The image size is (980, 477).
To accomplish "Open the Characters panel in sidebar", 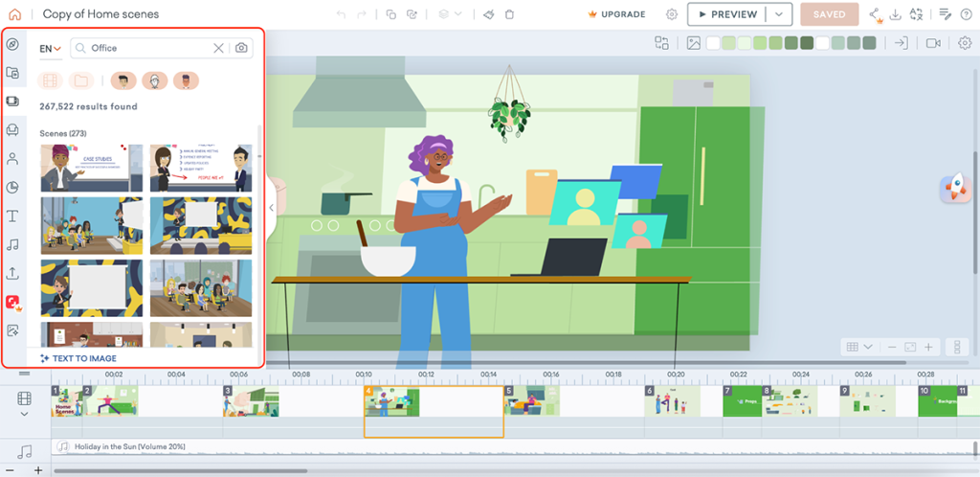I will 12,158.
